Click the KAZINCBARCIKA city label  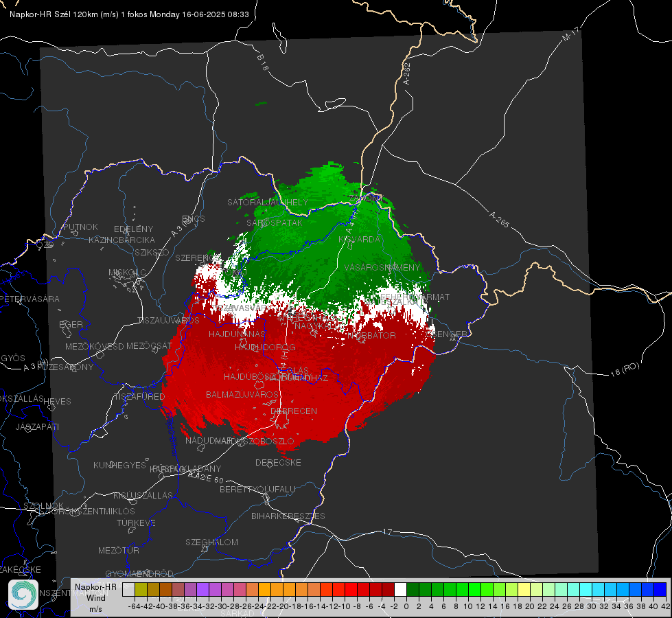pyautogui.click(x=121, y=240)
